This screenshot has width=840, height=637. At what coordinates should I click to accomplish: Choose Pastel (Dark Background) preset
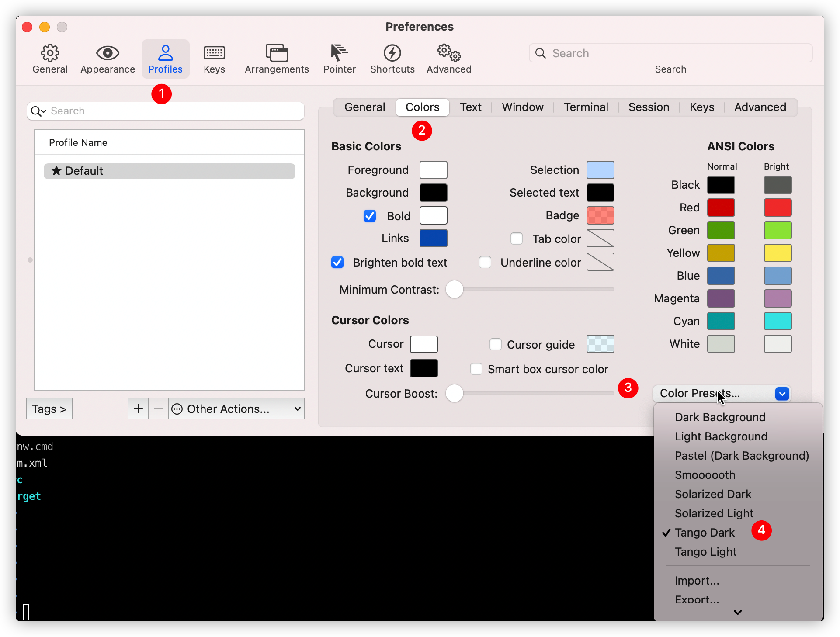(x=738, y=456)
